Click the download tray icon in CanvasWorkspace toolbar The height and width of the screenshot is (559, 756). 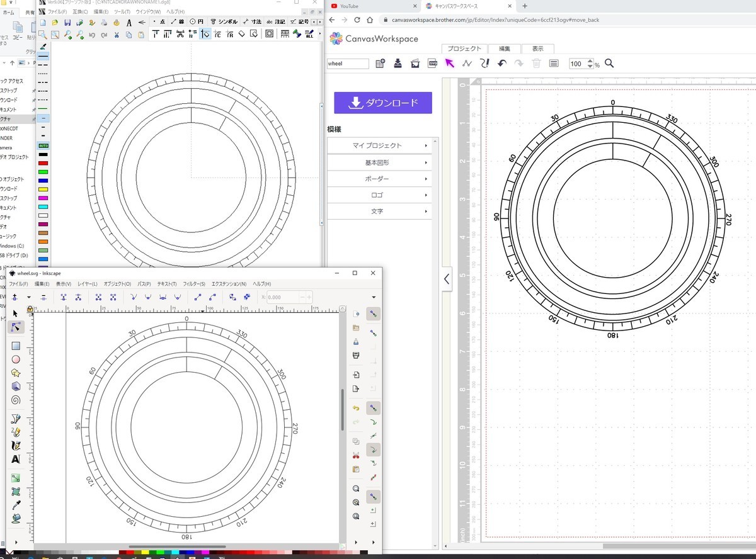point(398,63)
